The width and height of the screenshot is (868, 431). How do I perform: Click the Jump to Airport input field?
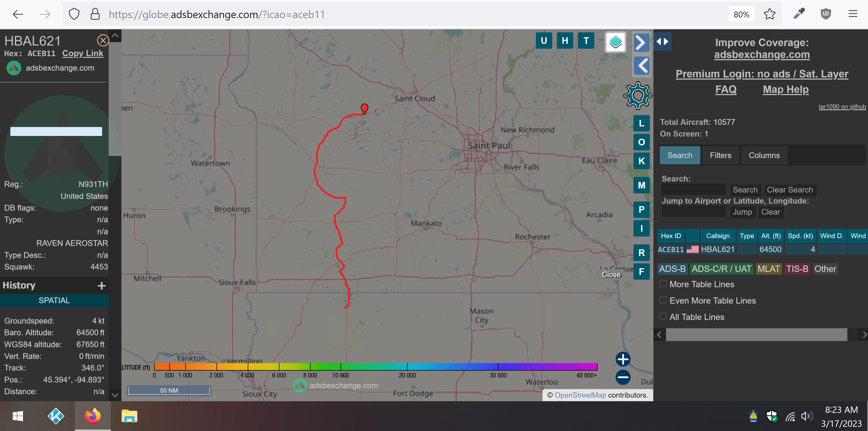(x=693, y=212)
